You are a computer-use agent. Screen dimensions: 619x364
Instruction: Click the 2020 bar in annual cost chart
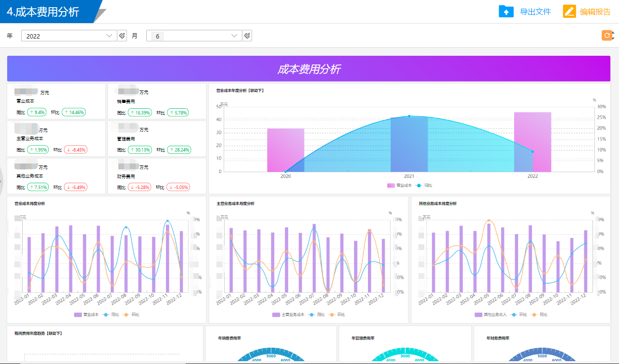coord(286,150)
